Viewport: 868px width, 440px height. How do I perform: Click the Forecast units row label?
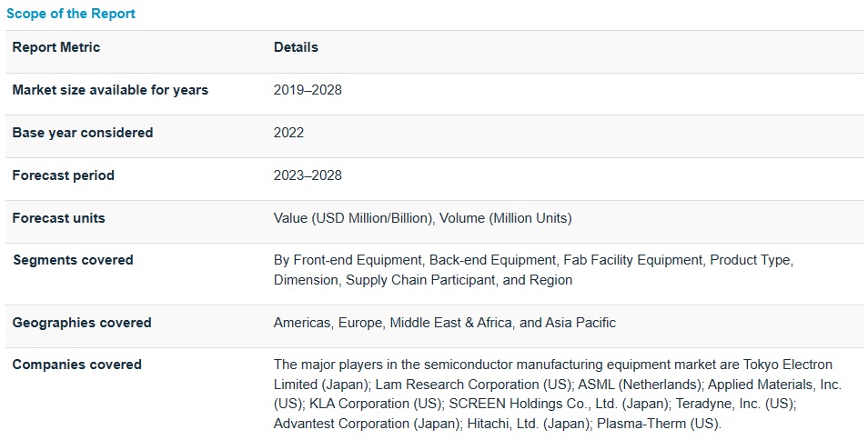coord(59,218)
